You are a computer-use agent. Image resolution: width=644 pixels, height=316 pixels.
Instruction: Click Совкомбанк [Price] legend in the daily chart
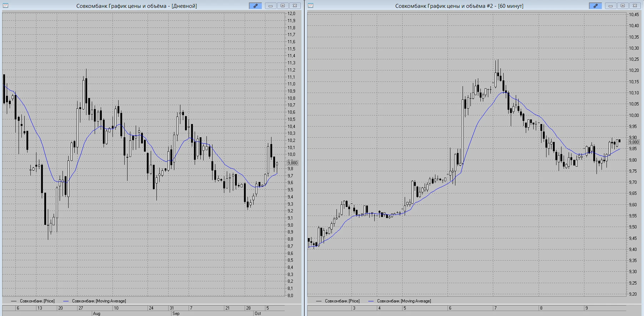[x=37, y=301]
